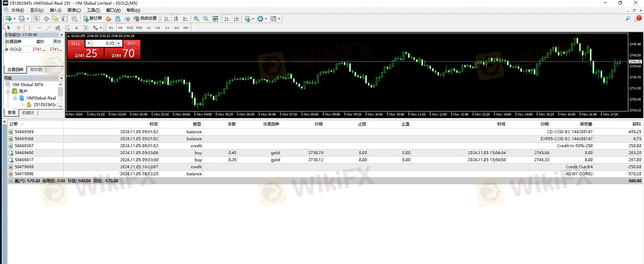Open the Strategy Tester icon
Image resolution: width=644 pixels, height=264 pixels.
(x=74, y=19)
